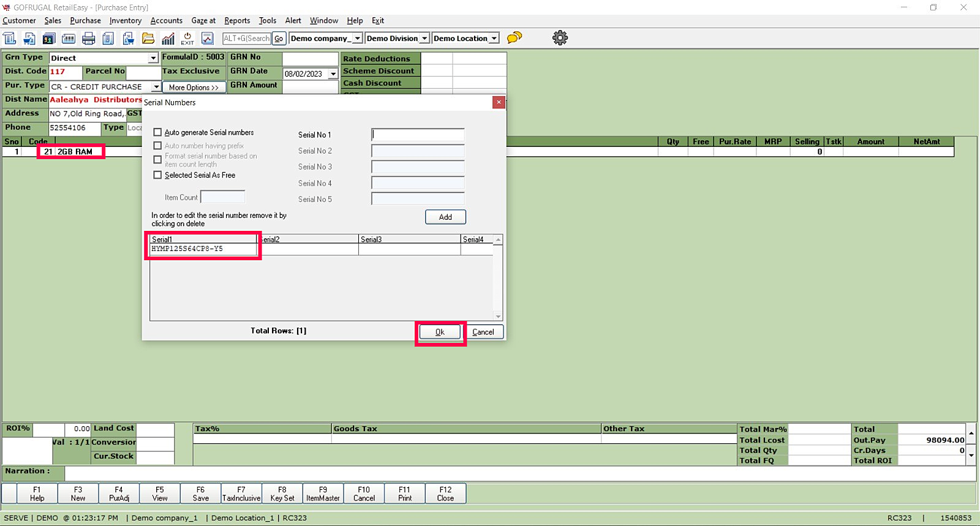
Task: Click the EXIT power icon
Action: coord(187,39)
